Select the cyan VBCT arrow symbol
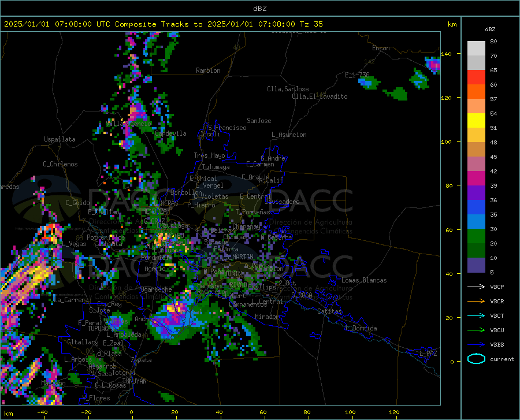This screenshot has width=520, height=420. click(476, 315)
